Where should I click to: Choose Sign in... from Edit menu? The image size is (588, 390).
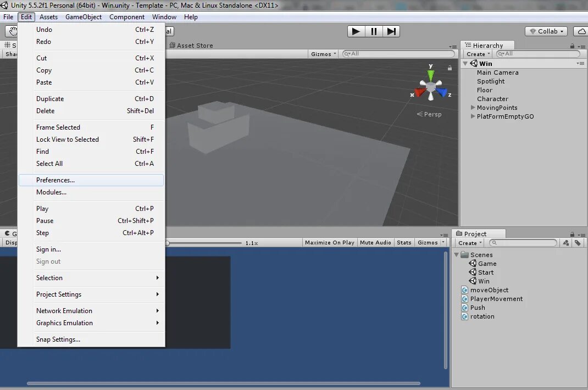(91, 249)
